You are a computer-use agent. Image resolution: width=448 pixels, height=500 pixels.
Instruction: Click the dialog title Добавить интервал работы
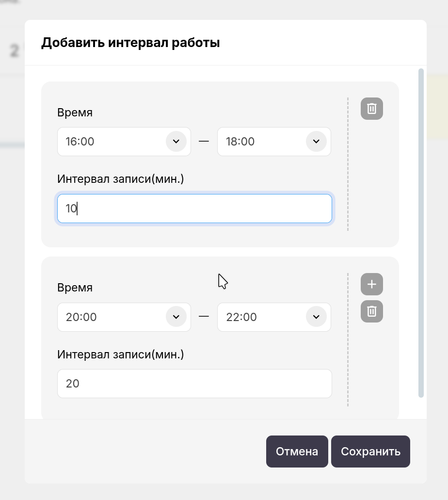click(x=131, y=43)
